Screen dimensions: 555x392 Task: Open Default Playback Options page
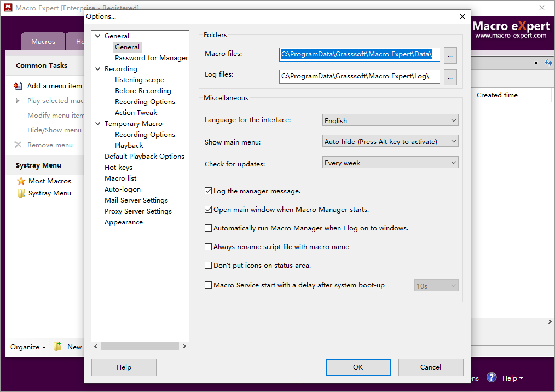point(144,157)
